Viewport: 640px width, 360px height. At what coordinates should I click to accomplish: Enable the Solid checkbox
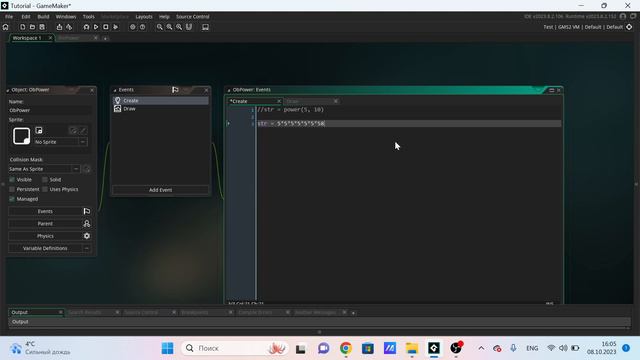pos(45,180)
